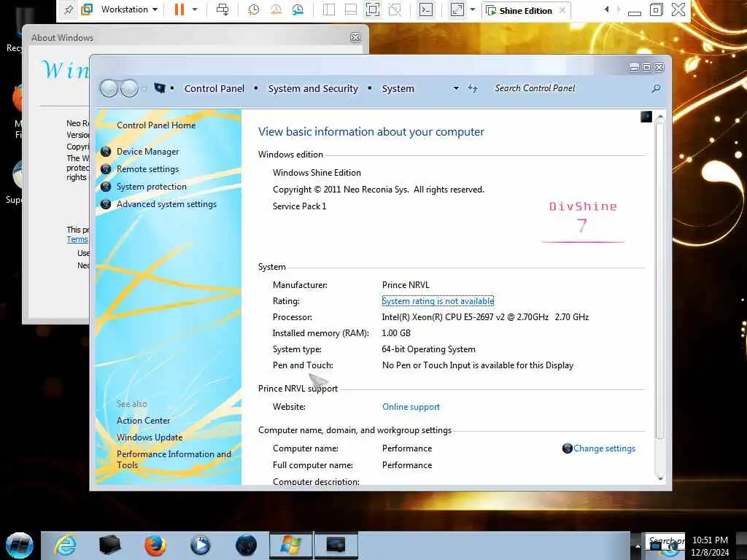Switch to the System window taskbar button
Viewport: 747px width, 560px height.
[336, 545]
